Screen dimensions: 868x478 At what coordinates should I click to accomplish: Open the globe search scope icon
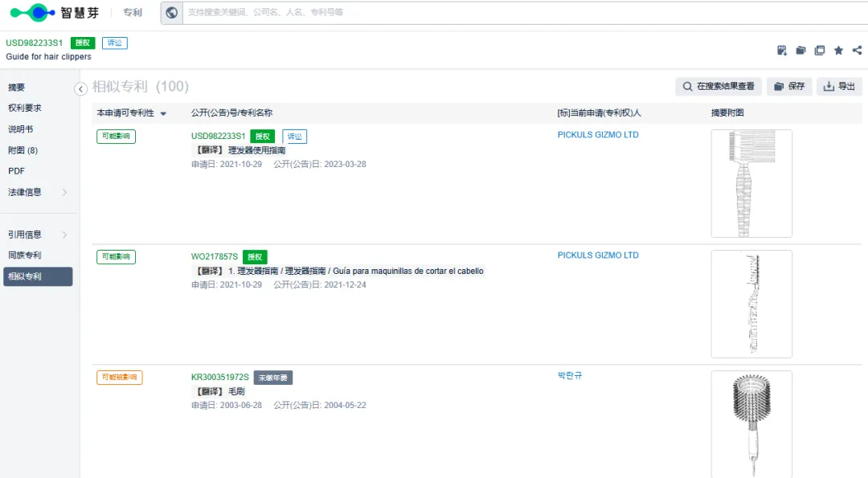coord(172,13)
